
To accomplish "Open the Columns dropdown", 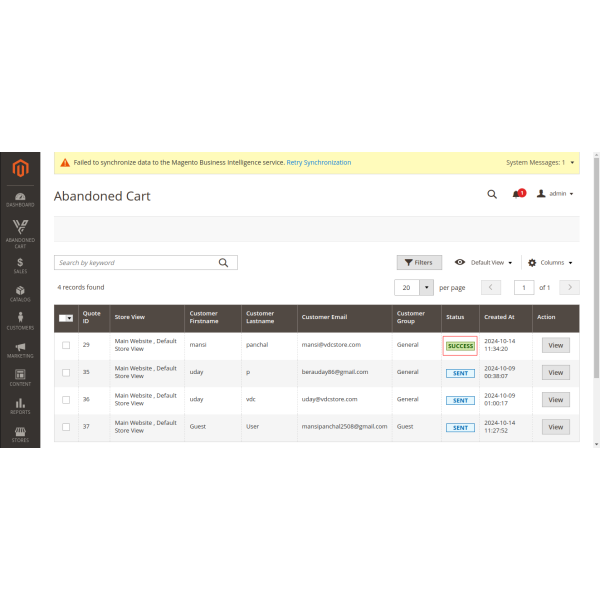I will point(550,262).
